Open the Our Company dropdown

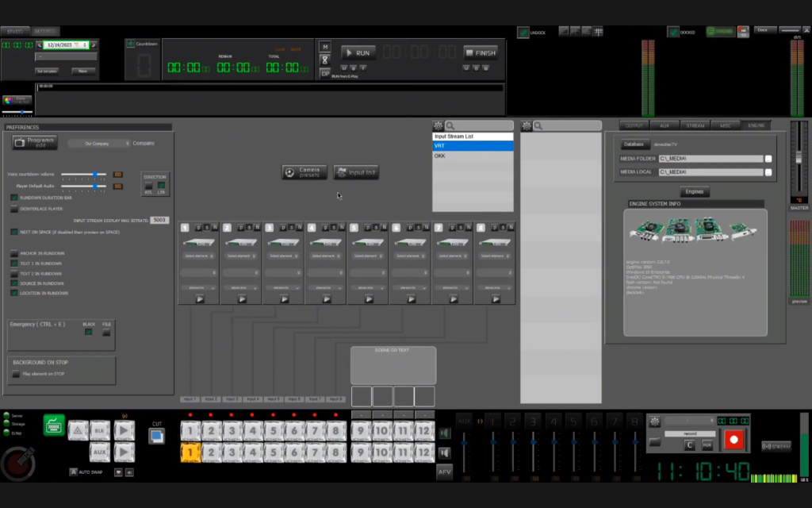pos(99,143)
